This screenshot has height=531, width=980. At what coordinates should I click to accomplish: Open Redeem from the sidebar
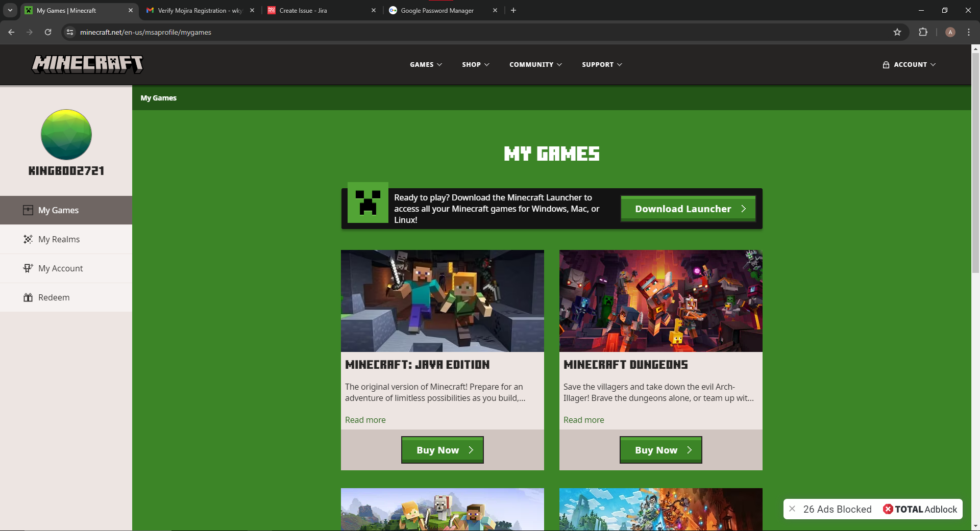(66, 297)
